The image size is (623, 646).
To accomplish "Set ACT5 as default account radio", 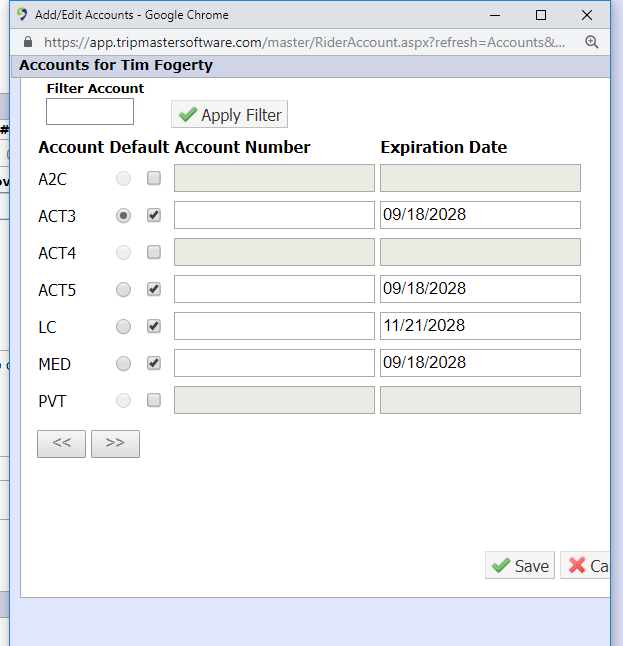I will coord(123,290).
